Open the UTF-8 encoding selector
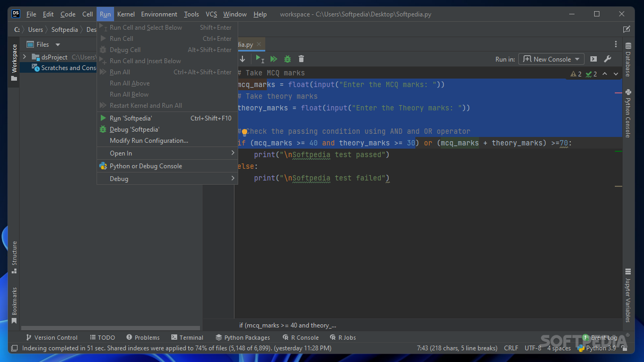Viewport: 644px width, 362px height. pos(533,348)
